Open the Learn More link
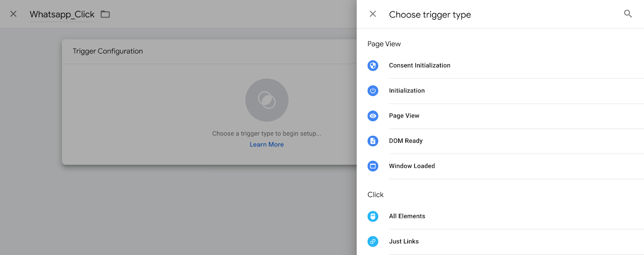 pyautogui.click(x=266, y=144)
